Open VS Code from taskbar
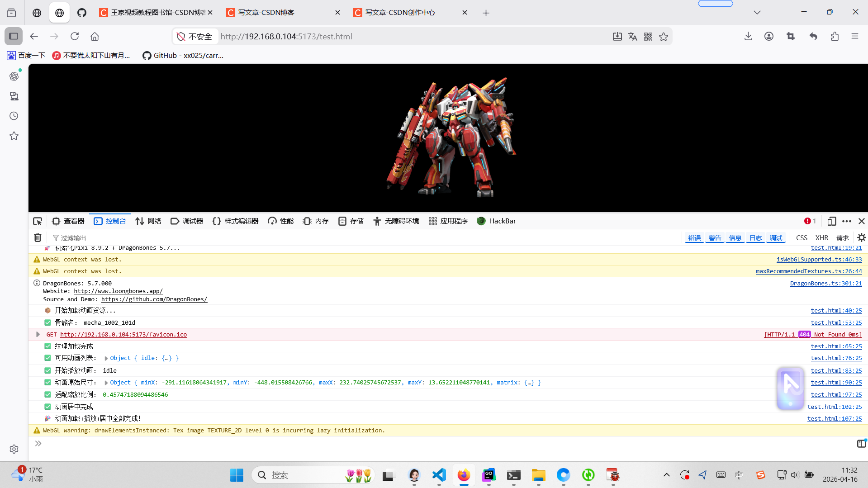 [x=439, y=475]
